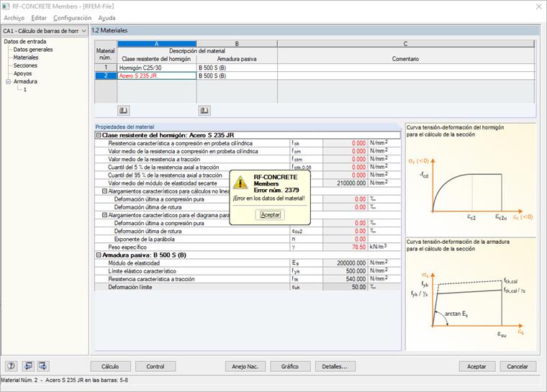Select Datos de entrada root node
This screenshot has height=392, width=547.
pos(25,42)
